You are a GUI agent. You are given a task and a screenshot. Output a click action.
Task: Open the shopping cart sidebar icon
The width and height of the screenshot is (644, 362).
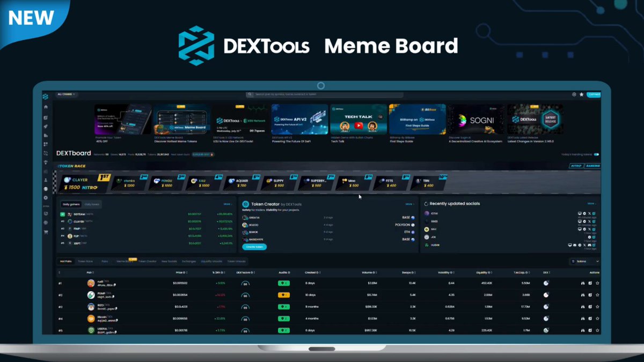[x=46, y=232]
